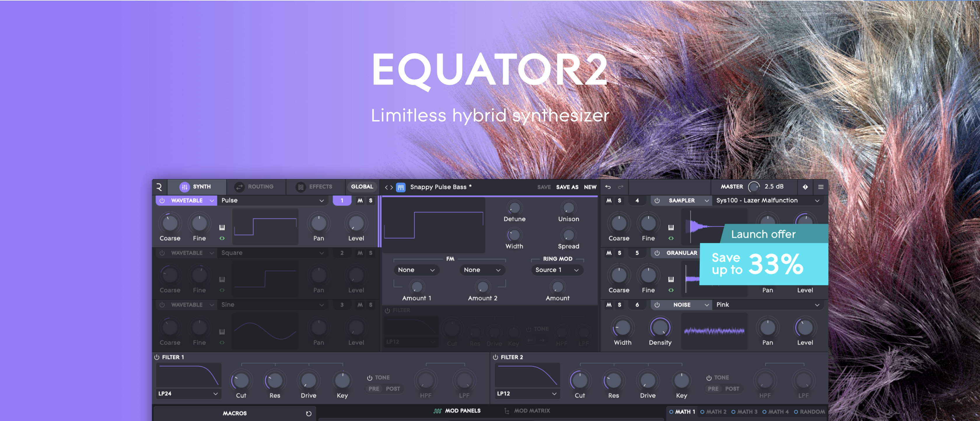This screenshot has width=980, height=421.
Task: Go to previous preset arrow
Action: [x=386, y=187]
